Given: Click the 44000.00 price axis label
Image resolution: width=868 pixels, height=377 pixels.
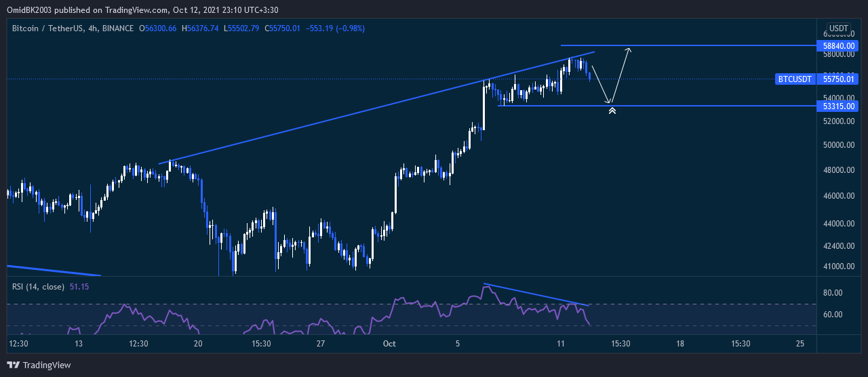Looking at the screenshot, I should (x=840, y=224).
